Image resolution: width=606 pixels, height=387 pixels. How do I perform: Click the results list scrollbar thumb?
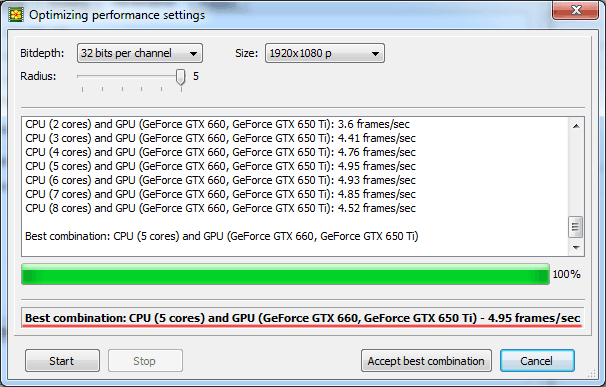(575, 227)
